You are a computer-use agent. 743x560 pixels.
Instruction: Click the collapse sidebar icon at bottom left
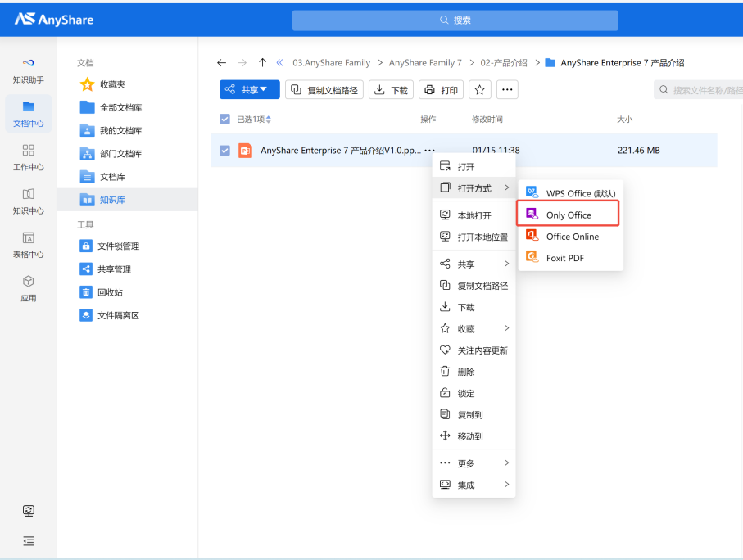coord(29,540)
